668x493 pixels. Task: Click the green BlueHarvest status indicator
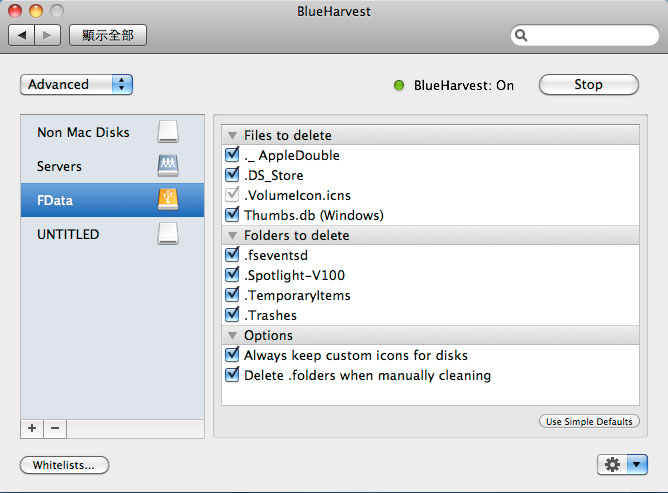(x=399, y=85)
